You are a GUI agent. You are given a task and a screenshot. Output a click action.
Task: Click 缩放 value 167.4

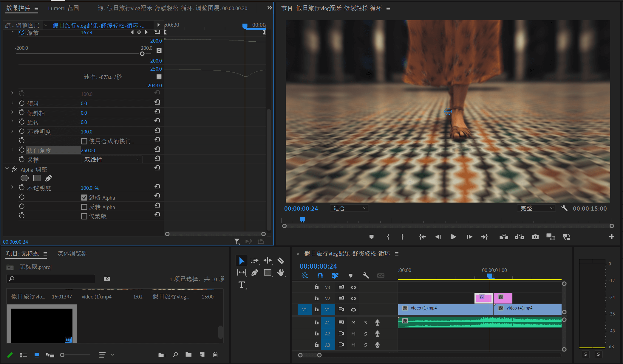(86, 32)
